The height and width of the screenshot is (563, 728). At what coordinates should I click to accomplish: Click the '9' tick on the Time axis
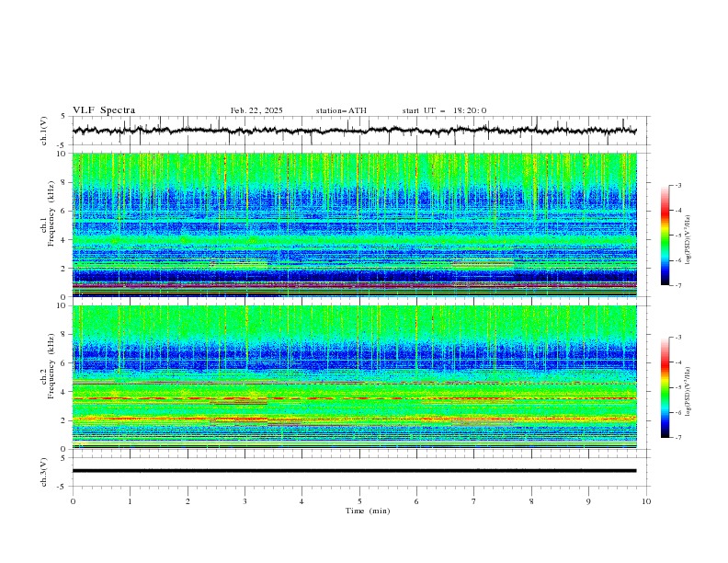(588, 501)
